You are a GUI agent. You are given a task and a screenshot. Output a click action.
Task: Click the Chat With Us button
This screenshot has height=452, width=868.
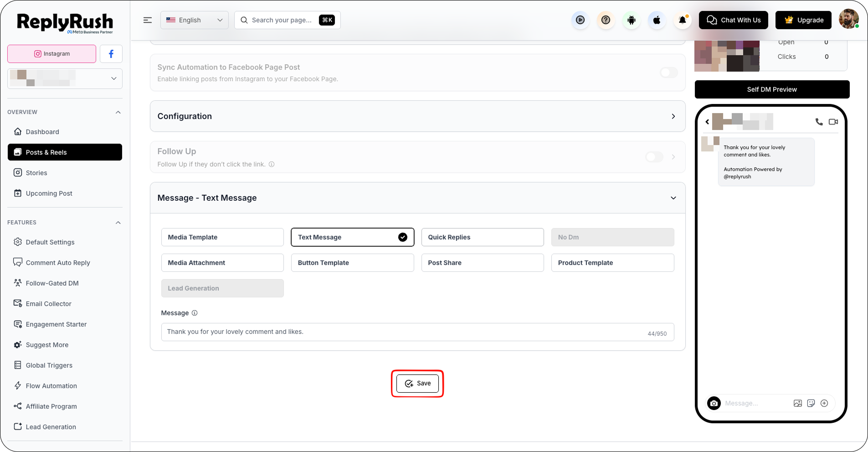[x=734, y=20]
